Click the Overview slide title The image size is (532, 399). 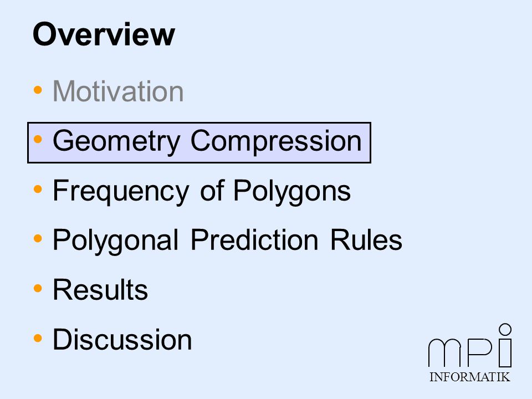tap(104, 34)
